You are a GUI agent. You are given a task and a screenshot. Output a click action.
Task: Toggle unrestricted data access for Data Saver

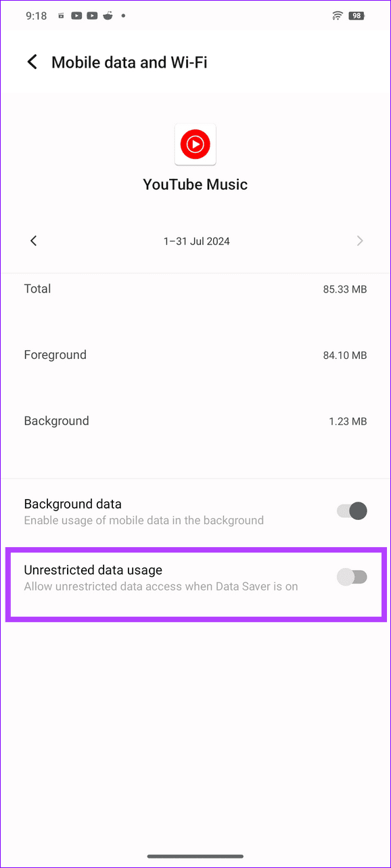click(x=352, y=576)
